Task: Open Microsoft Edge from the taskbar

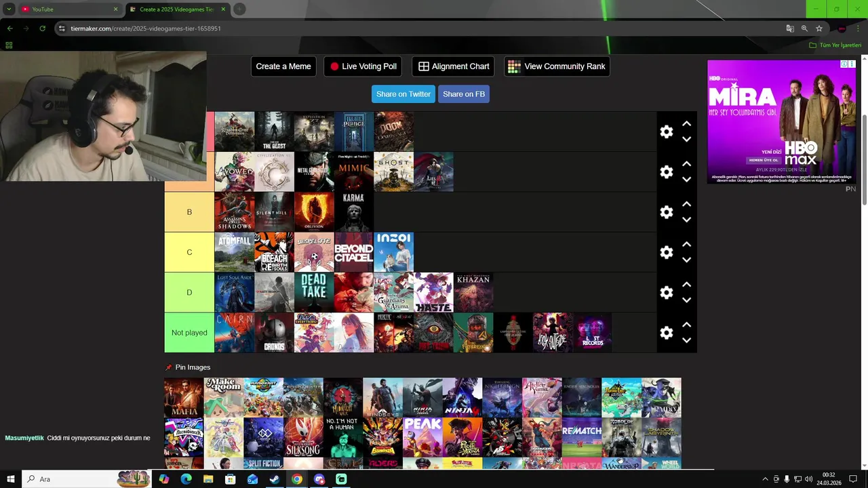Action: click(x=186, y=479)
